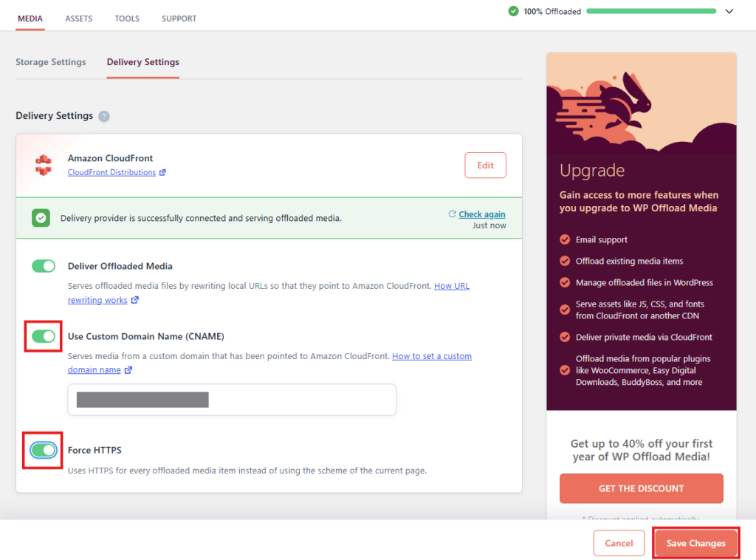Click Cancel button
The image size is (756, 560).
(619, 543)
